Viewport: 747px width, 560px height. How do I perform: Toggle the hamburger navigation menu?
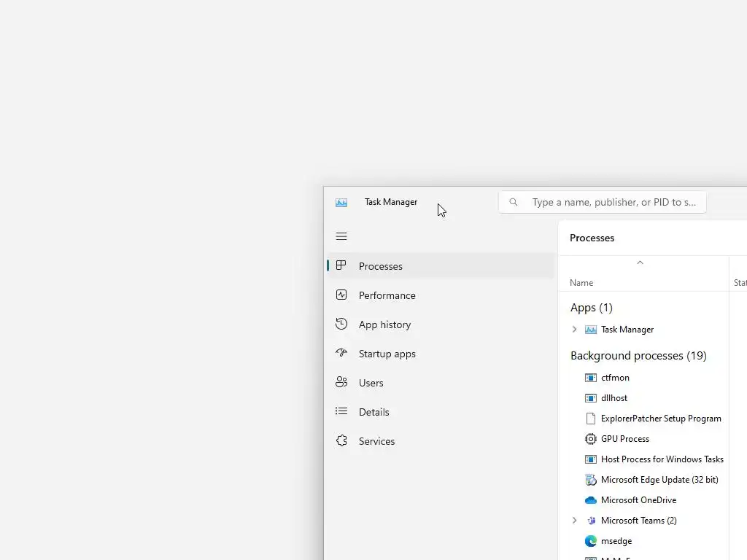pos(341,236)
